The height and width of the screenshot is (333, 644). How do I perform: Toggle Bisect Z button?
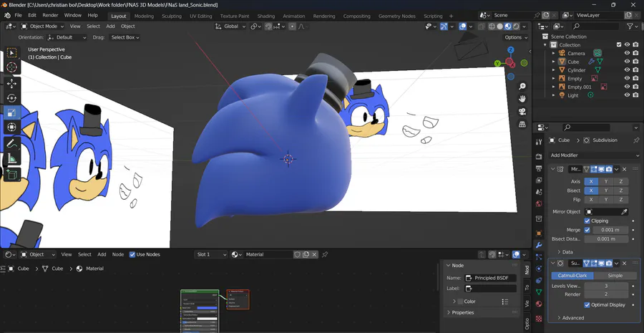pyautogui.click(x=620, y=190)
